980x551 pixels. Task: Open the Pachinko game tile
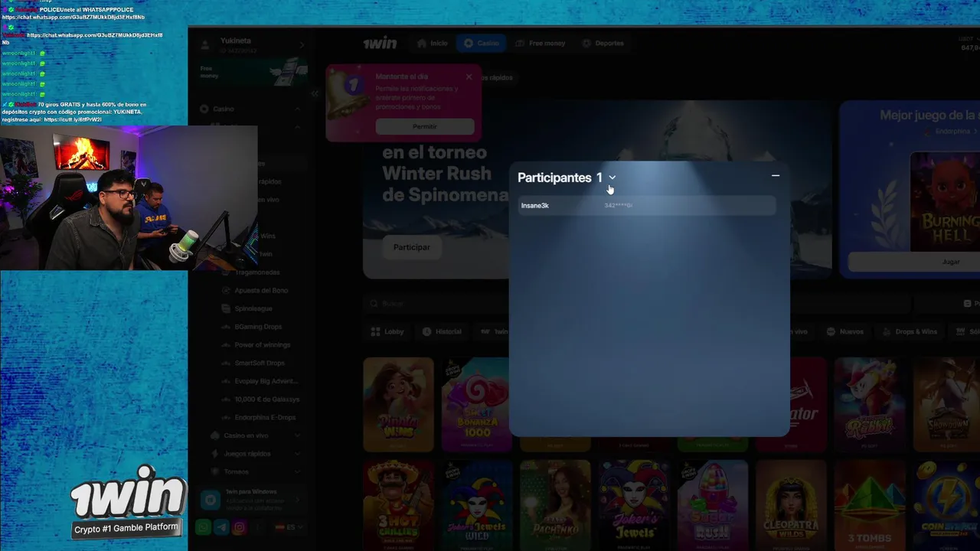tap(555, 505)
